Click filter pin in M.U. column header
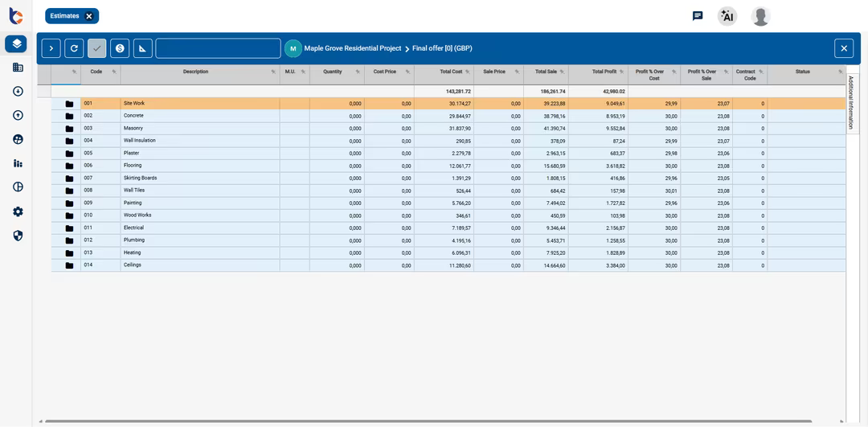 click(303, 72)
